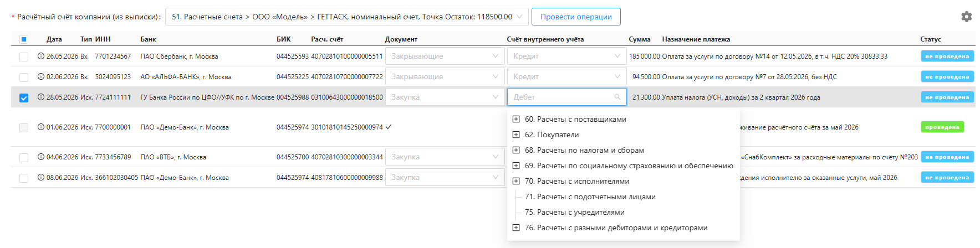Viewport: 980px width, 248px height.
Task: Click search icon in the Дебет field
Action: pyautogui.click(x=617, y=97)
